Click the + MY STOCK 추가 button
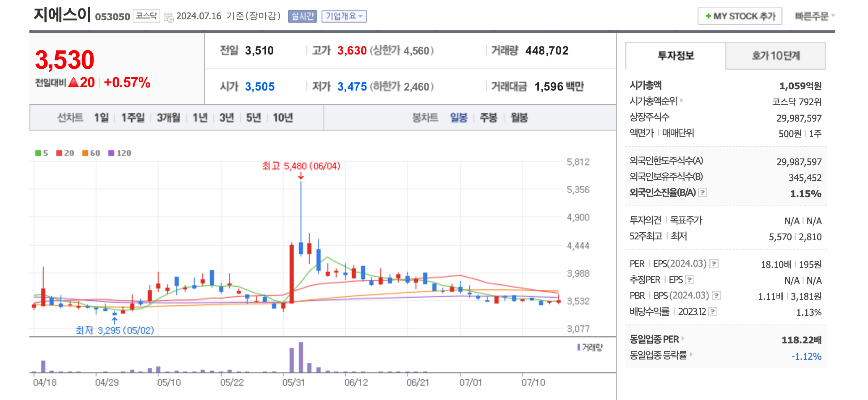The image size is (868, 400). [740, 16]
